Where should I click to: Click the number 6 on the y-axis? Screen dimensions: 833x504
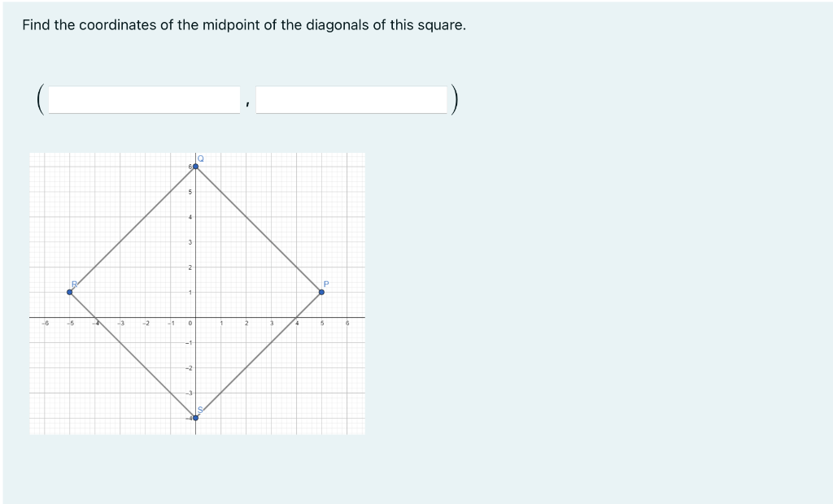(190, 165)
